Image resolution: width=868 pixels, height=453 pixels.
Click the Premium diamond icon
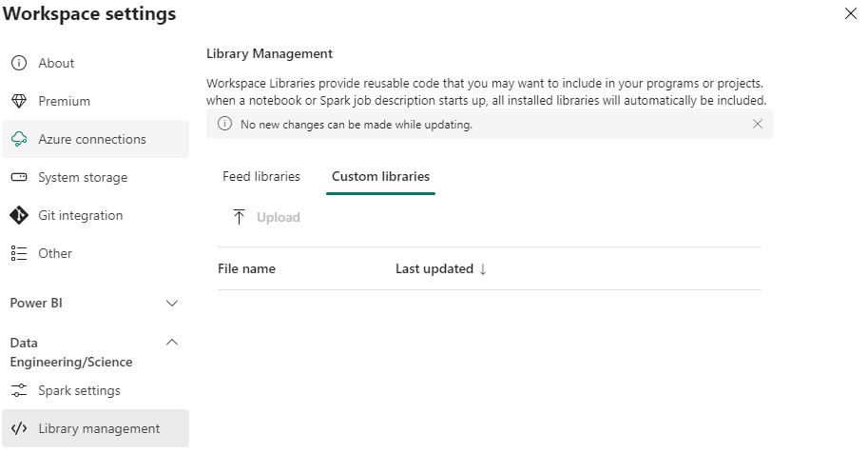point(19,102)
